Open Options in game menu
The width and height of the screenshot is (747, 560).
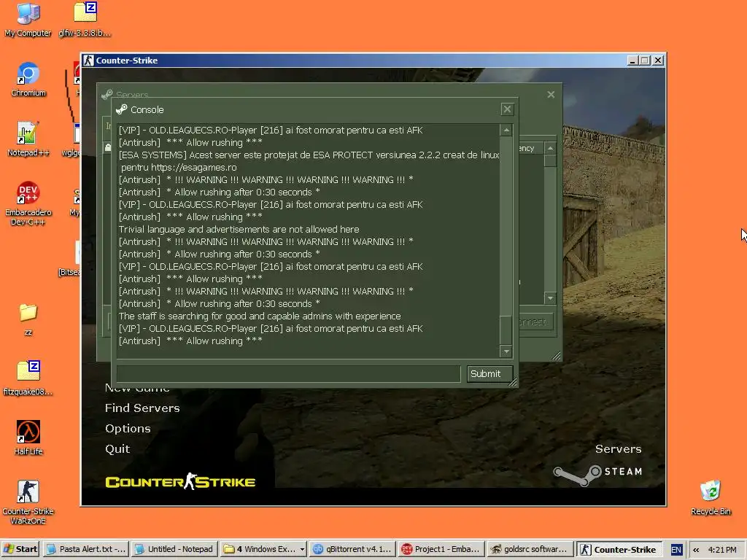click(128, 429)
